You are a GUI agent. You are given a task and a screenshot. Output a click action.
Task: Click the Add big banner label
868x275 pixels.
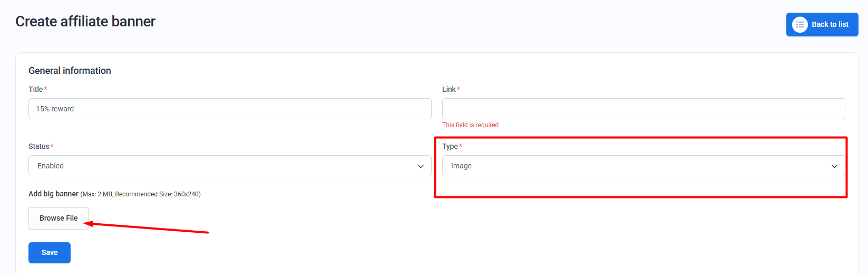coord(53,194)
